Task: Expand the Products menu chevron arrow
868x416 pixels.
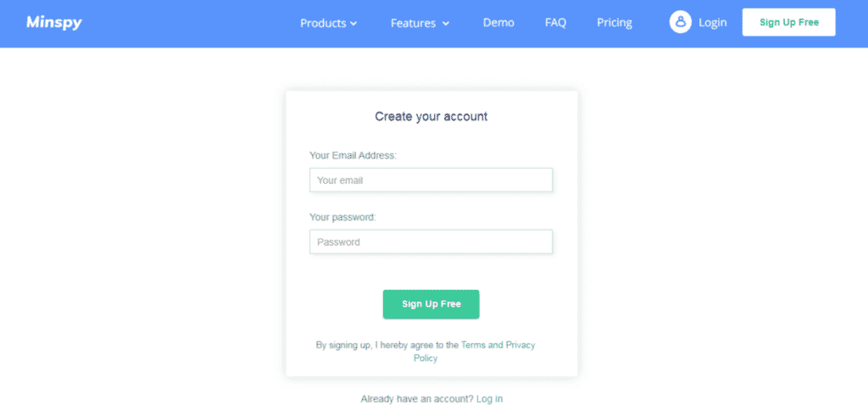Action: pos(353,24)
